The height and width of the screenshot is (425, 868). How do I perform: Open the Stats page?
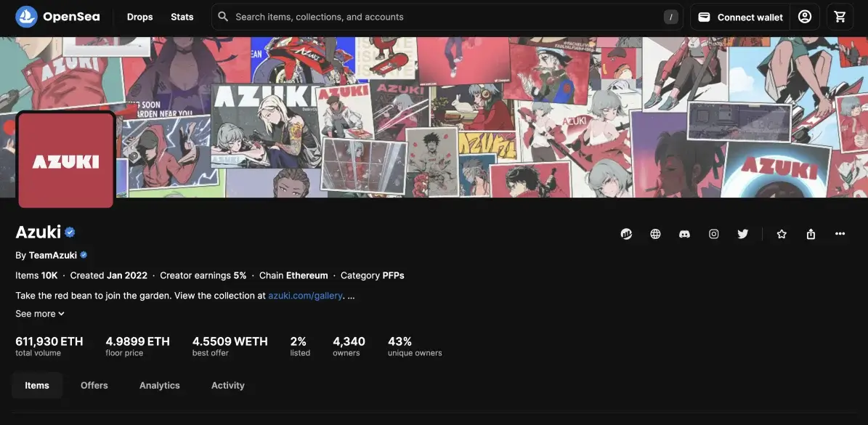coord(182,17)
